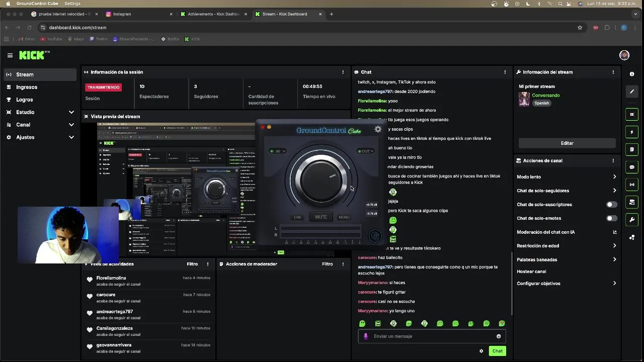Open a new browser tab
The height and width of the screenshot is (362, 644).
(332, 14)
